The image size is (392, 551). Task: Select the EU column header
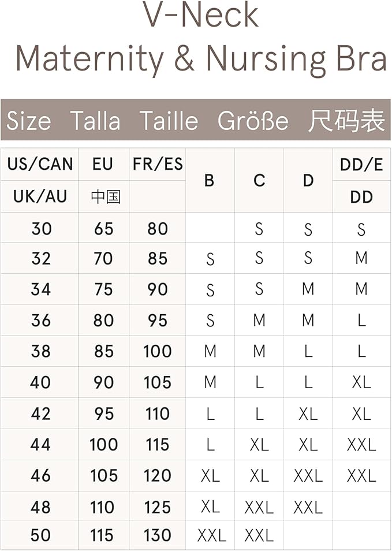pyautogui.click(x=103, y=165)
